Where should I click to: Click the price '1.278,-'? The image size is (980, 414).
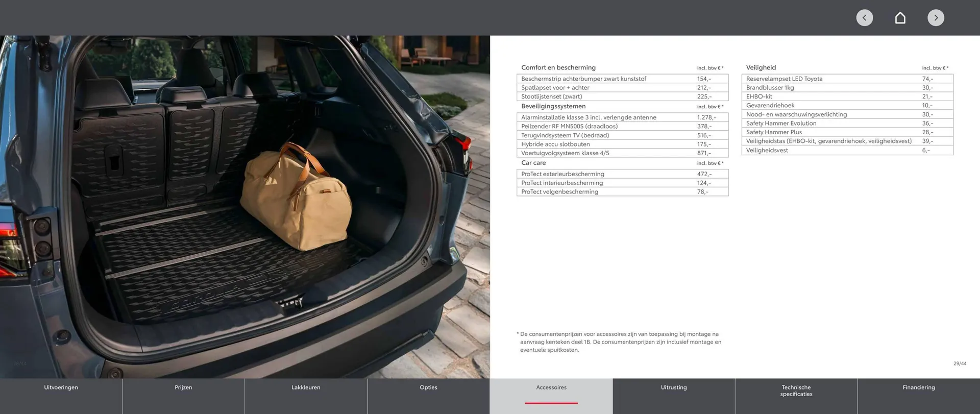[706, 117]
